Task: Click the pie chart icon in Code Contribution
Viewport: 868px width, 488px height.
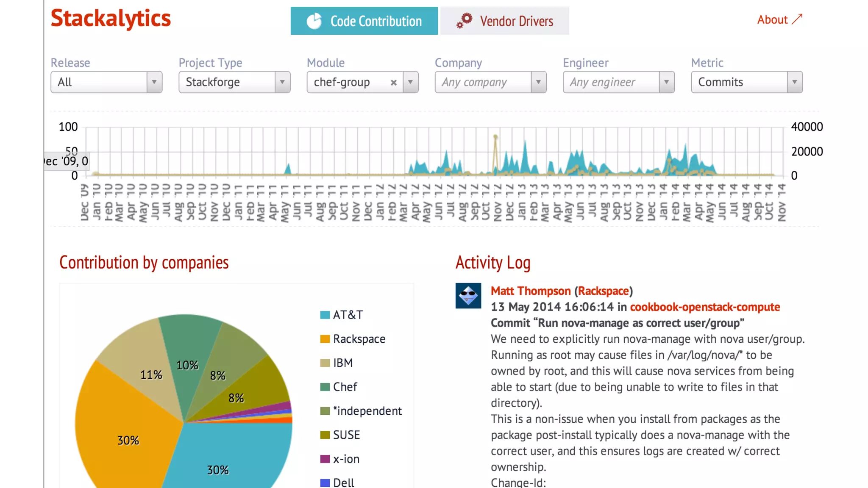Action: click(314, 21)
